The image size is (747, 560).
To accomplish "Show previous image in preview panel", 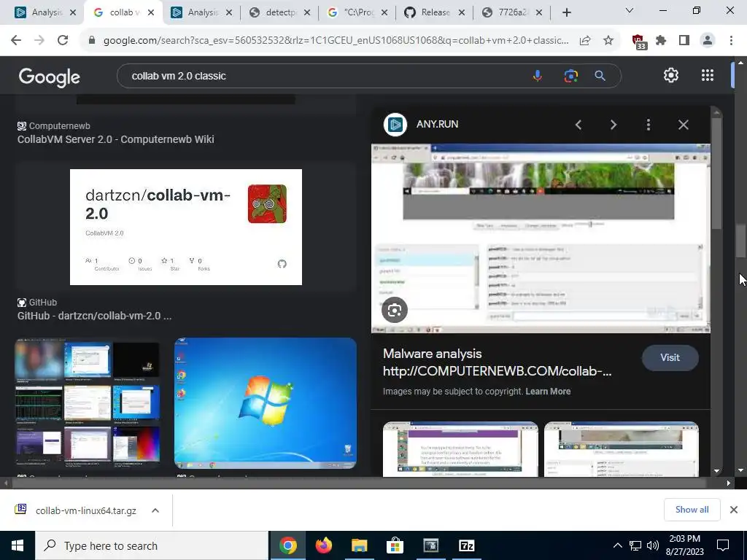I will click(578, 125).
